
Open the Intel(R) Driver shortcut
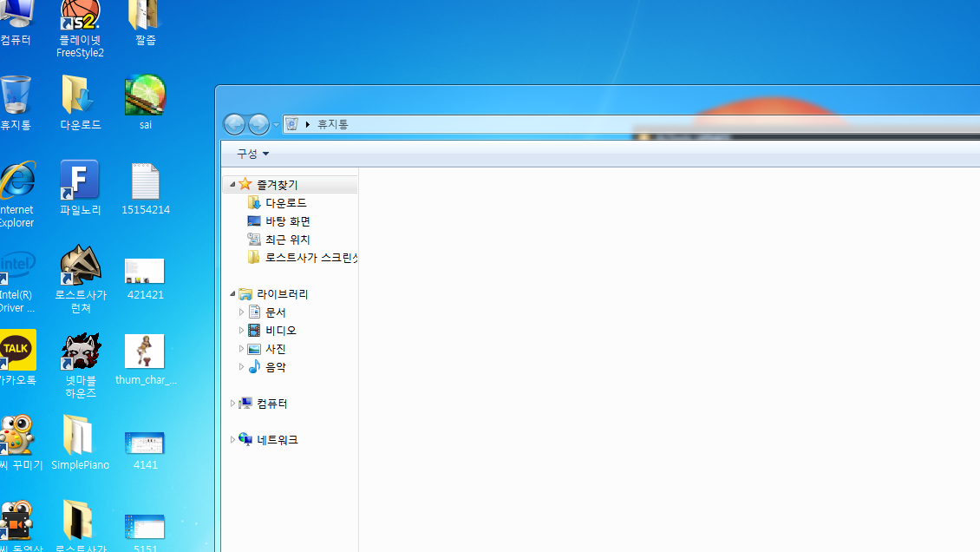17,280
